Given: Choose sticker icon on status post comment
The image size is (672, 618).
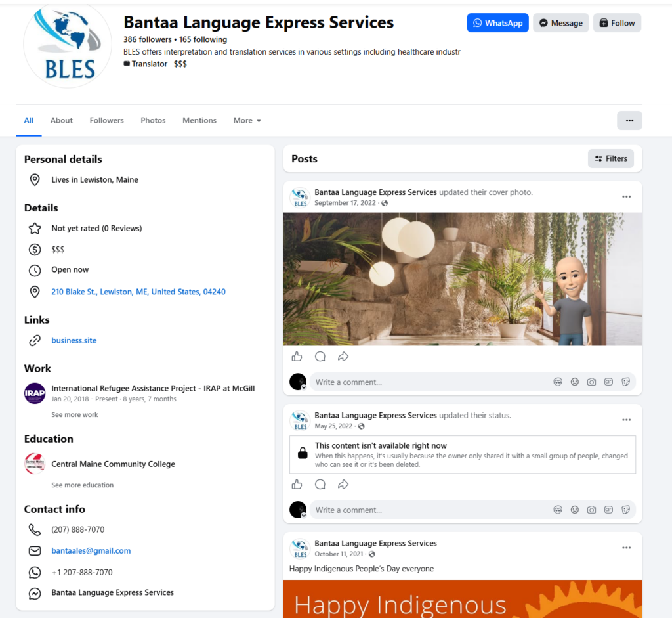Looking at the screenshot, I should click(625, 510).
